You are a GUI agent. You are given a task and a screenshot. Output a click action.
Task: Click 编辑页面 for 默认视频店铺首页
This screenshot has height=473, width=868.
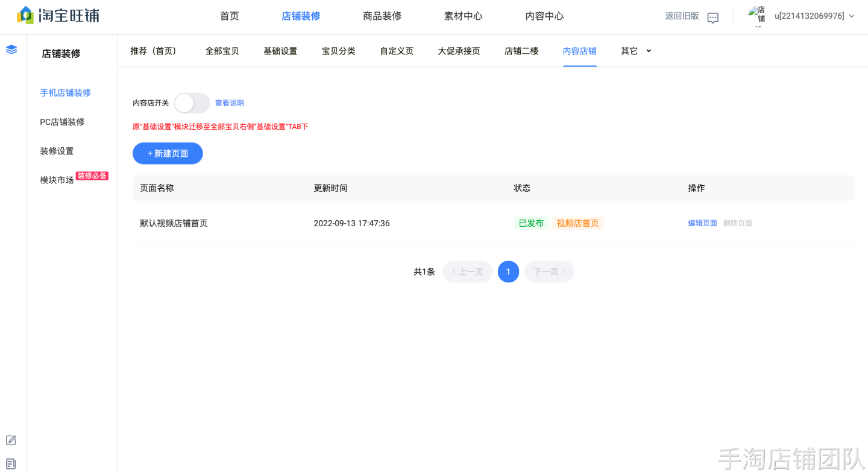point(703,223)
